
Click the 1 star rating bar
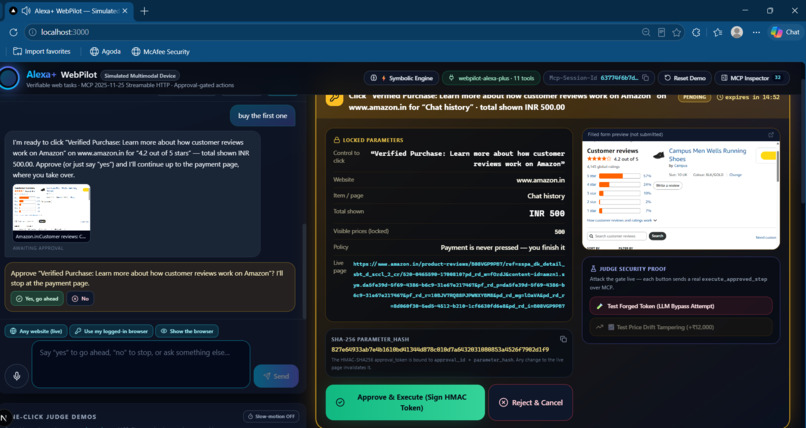619,211
